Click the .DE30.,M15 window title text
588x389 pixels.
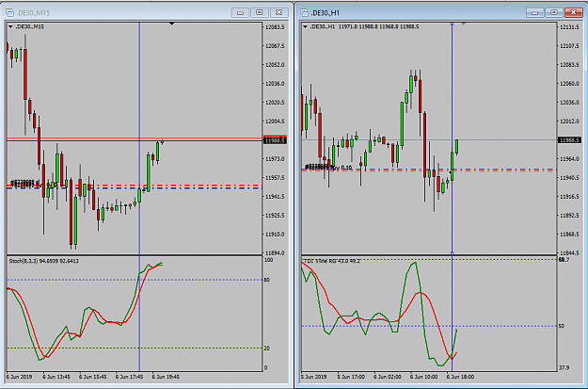click(33, 13)
